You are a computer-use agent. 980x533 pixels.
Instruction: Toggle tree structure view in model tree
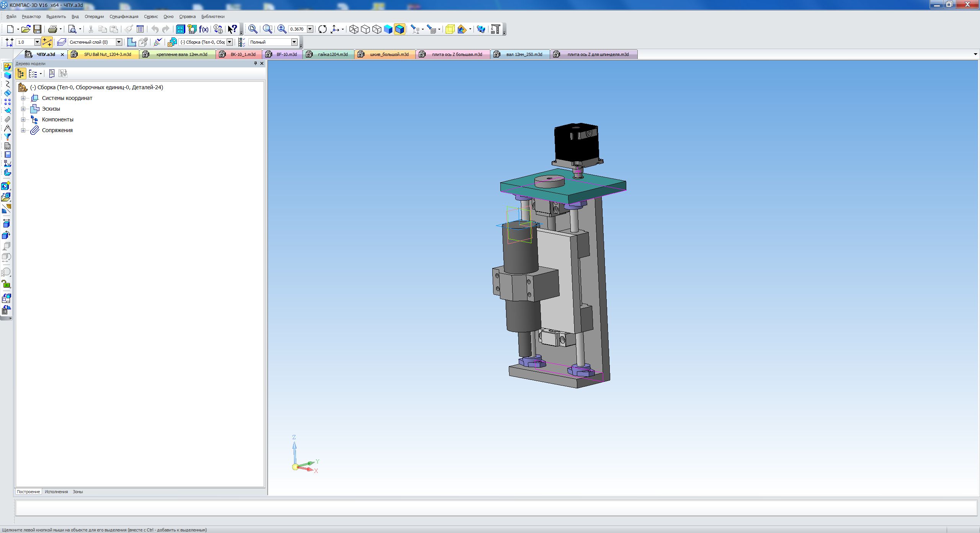[21, 74]
